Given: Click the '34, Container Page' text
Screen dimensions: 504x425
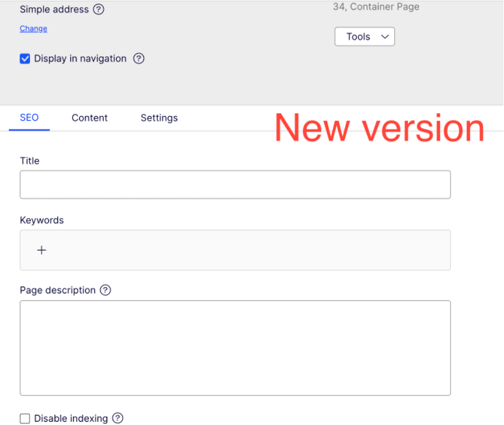Looking at the screenshot, I should coord(376,7).
